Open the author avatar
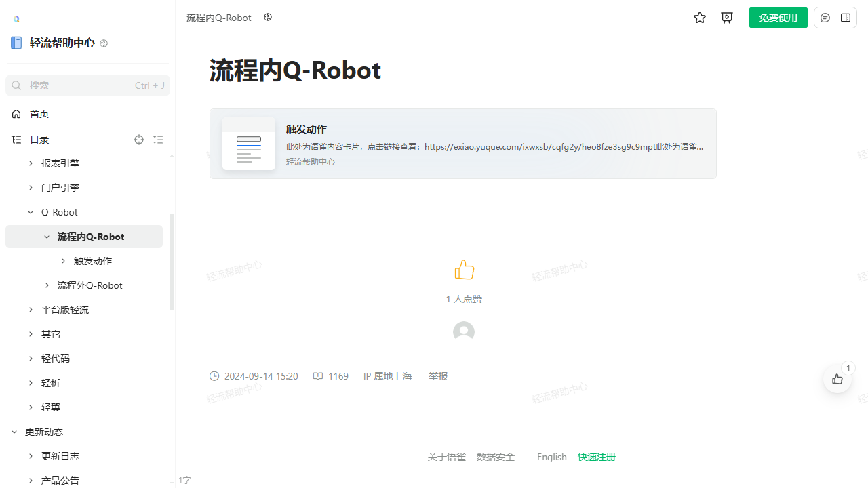The image size is (868, 488). coord(464,332)
